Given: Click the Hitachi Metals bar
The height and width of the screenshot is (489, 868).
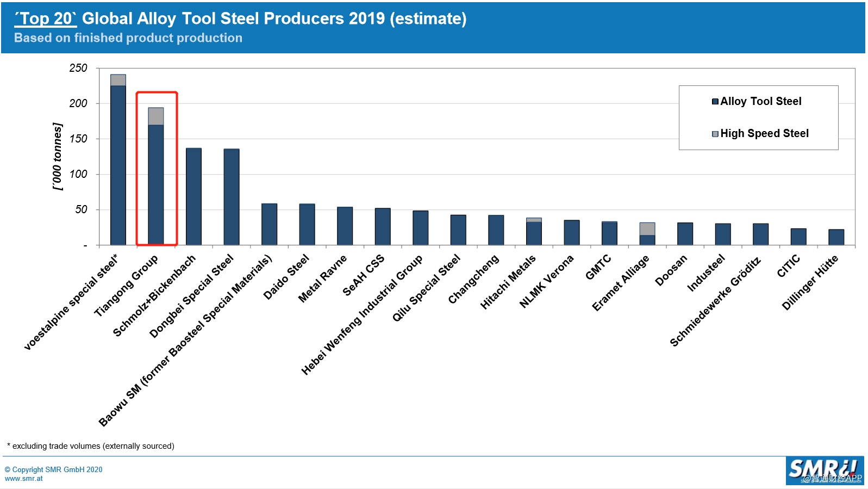Looking at the screenshot, I should [x=534, y=232].
